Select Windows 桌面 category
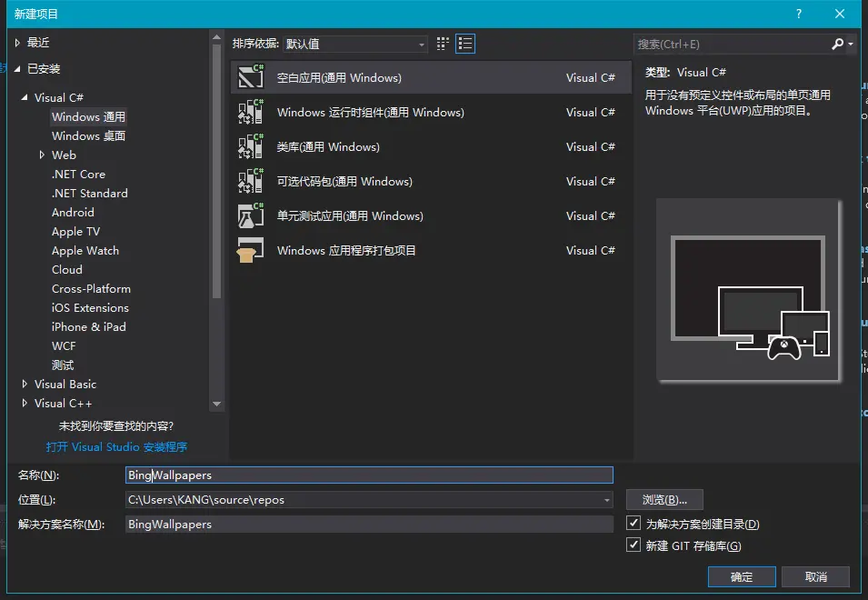The width and height of the screenshot is (868, 600). click(x=88, y=136)
